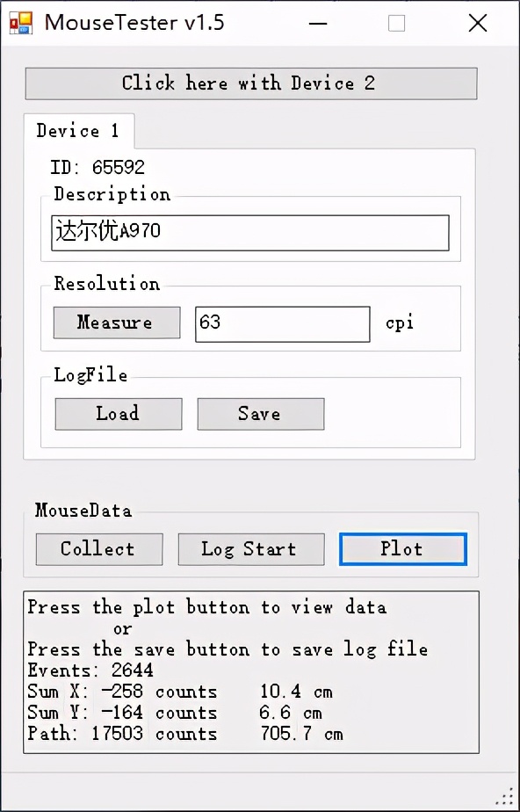The width and height of the screenshot is (520, 812).
Task: Maximize the MouseTester window
Action: pos(396,23)
